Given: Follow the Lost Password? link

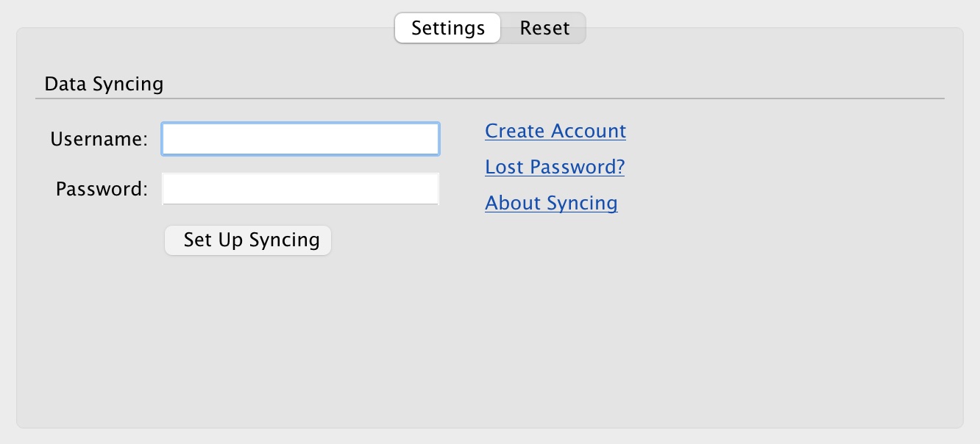Looking at the screenshot, I should [555, 167].
